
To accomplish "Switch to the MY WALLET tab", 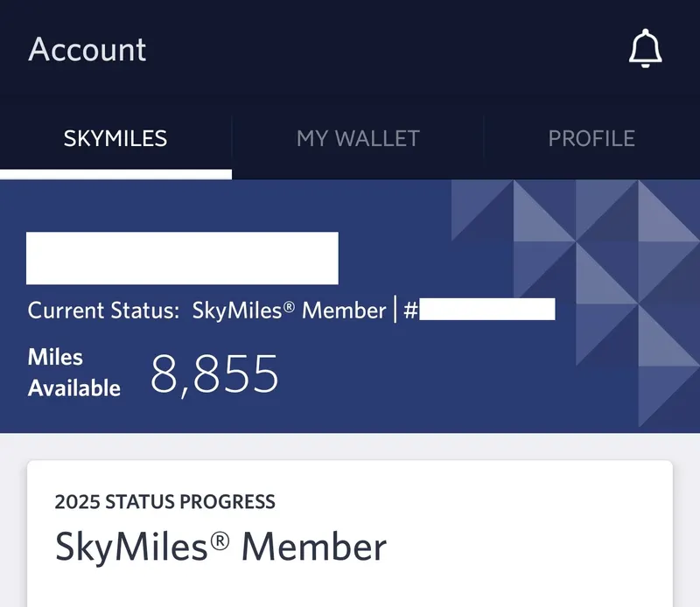I will pos(358,138).
